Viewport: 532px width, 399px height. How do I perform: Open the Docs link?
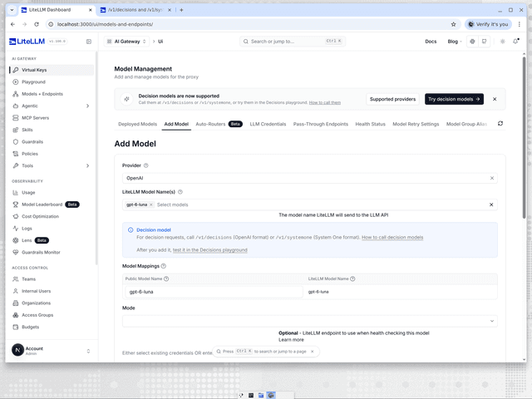click(x=431, y=42)
